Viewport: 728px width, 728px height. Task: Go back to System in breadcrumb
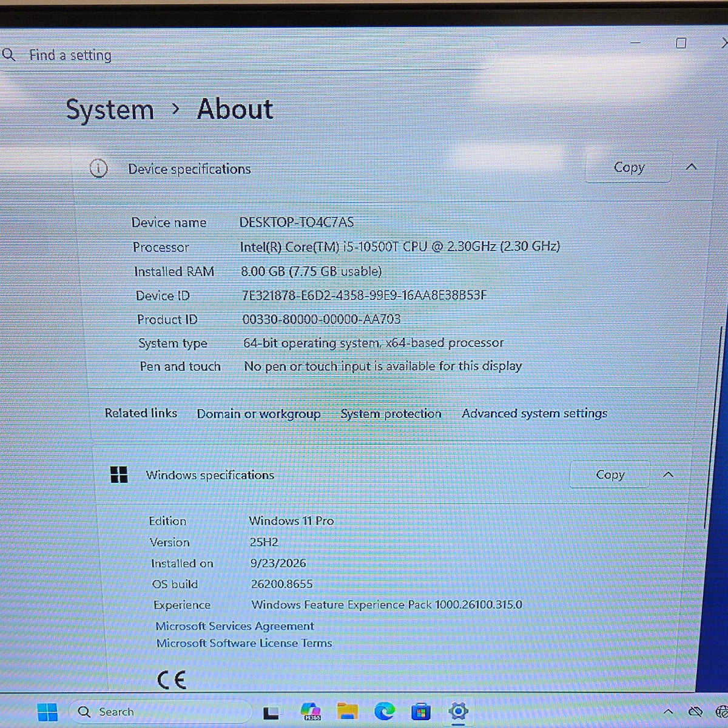(x=110, y=110)
